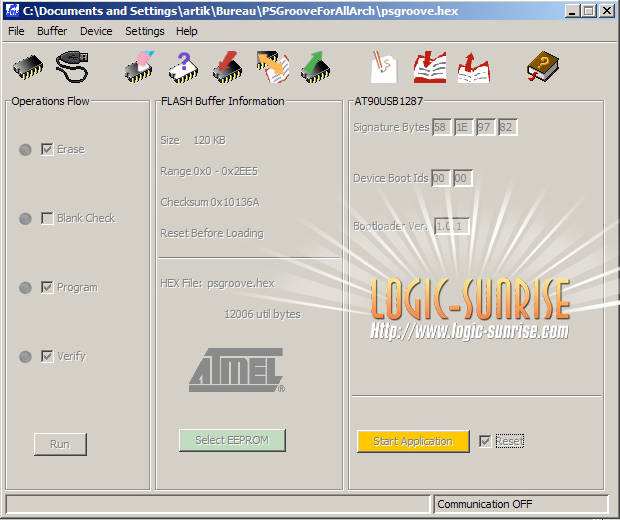This screenshot has width=620, height=520.
Task: Click the Signature Bytes field showing 1E
Action: (x=464, y=127)
